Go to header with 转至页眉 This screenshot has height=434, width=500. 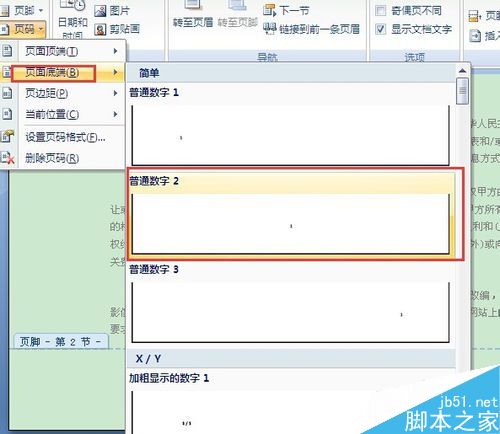point(193,15)
